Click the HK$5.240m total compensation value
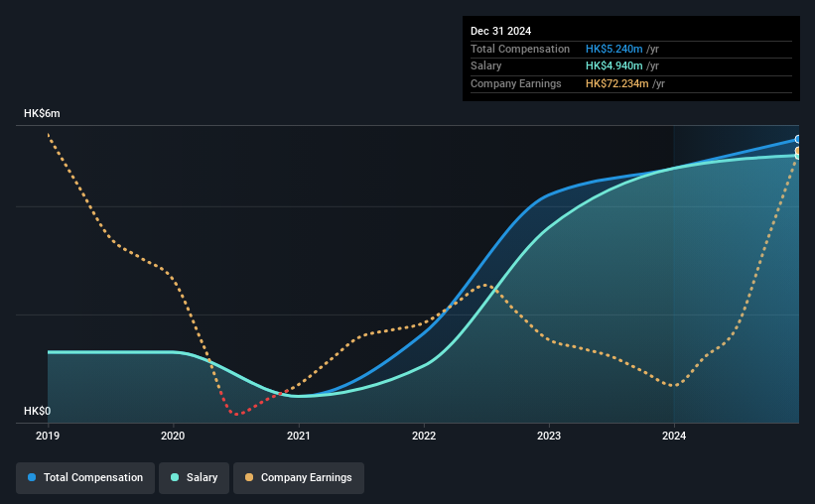Screen dimensions: 815x504 [x=613, y=49]
